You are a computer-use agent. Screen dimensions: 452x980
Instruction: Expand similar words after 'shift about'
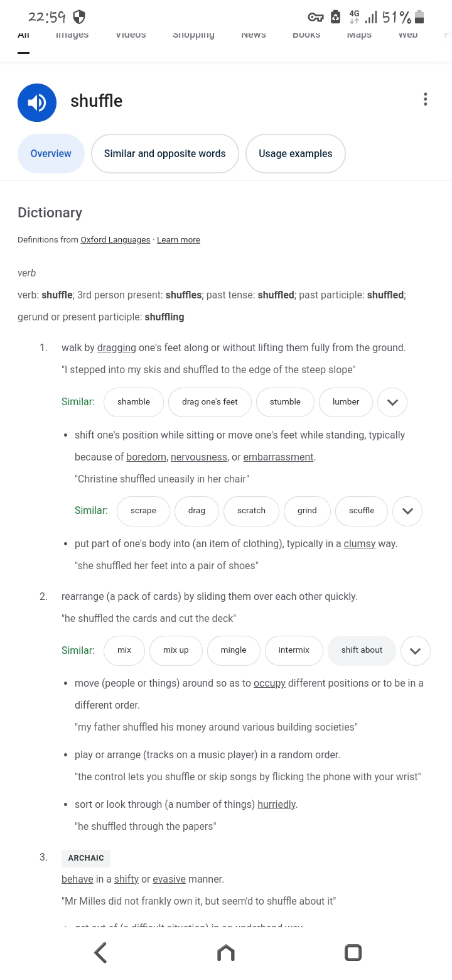pos(415,651)
